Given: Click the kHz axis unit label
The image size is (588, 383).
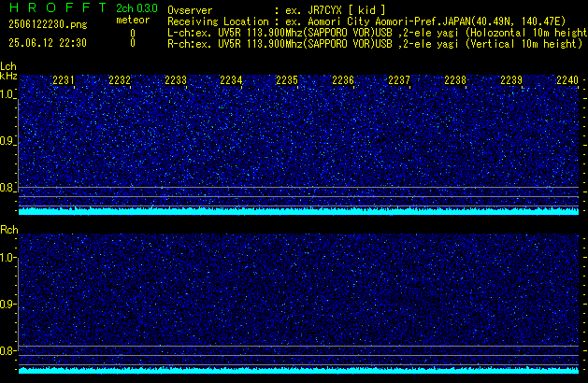Looking at the screenshot, I should [8, 76].
